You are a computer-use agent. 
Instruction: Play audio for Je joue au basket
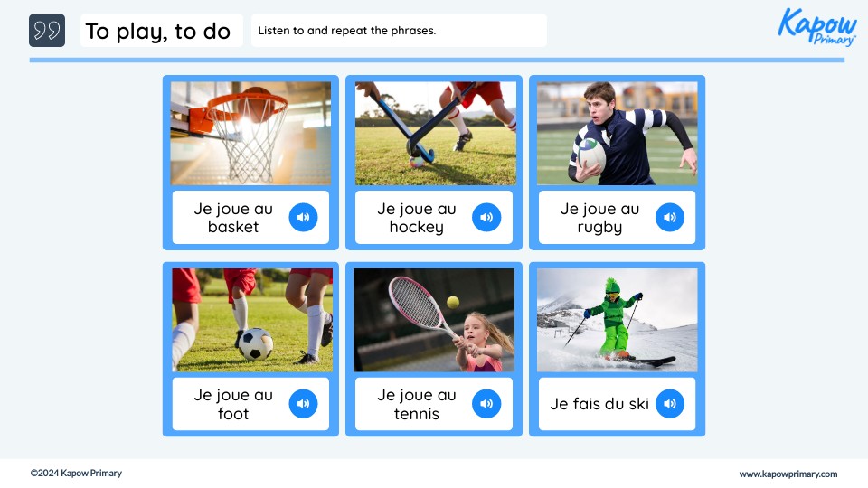click(303, 218)
